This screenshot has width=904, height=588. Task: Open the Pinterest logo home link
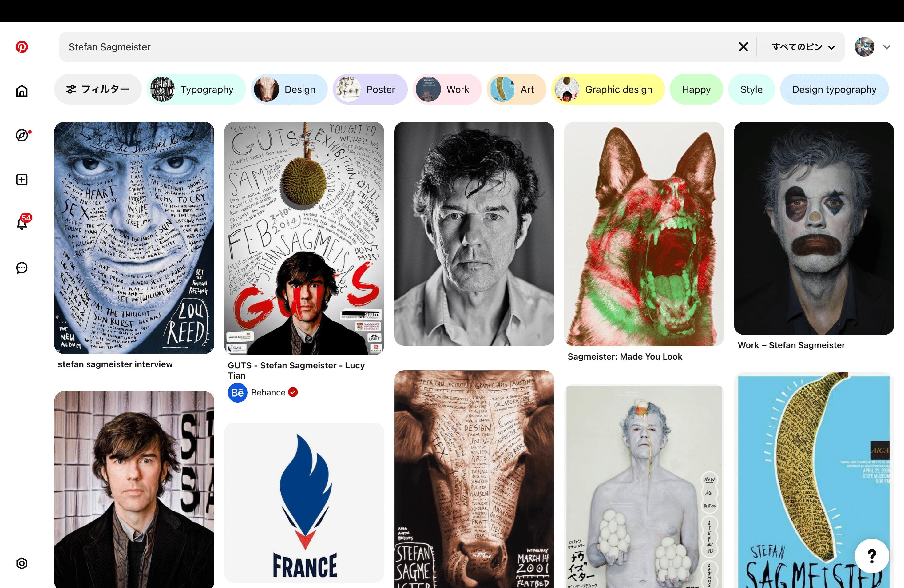[x=22, y=47]
